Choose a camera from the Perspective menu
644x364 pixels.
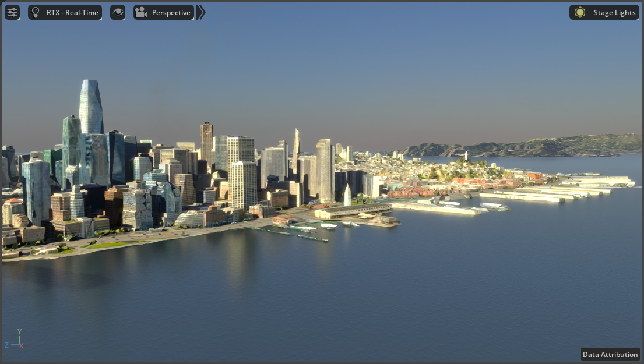click(171, 12)
